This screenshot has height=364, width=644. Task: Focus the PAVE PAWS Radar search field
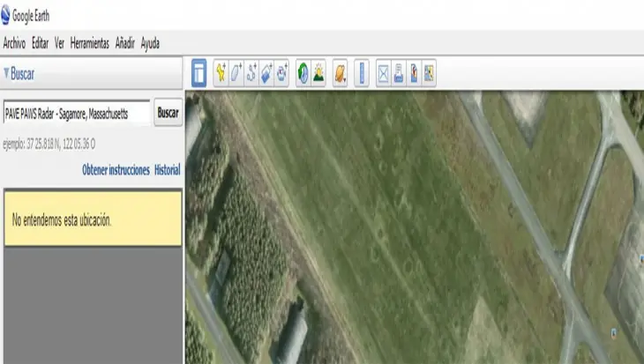click(77, 113)
